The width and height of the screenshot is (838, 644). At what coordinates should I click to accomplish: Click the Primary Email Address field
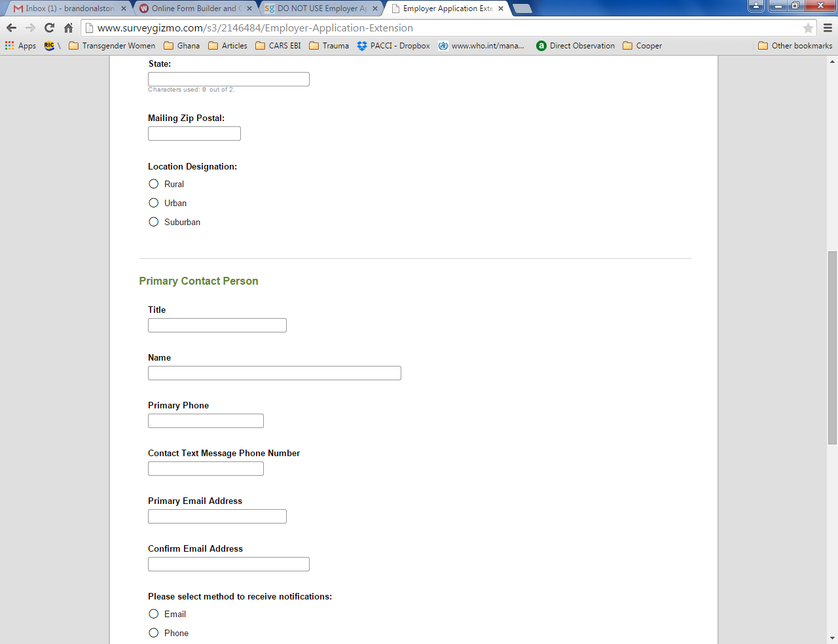click(x=217, y=516)
